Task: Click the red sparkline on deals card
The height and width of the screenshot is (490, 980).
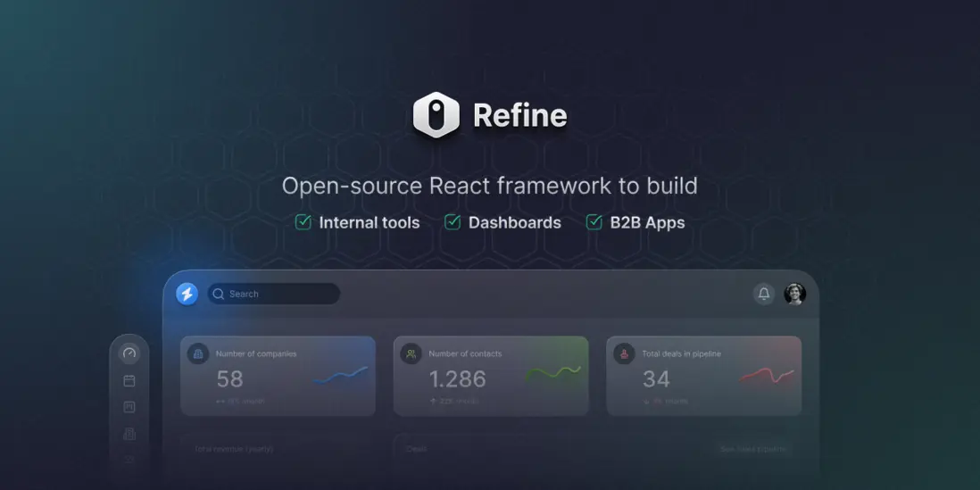Action: coord(767,376)
